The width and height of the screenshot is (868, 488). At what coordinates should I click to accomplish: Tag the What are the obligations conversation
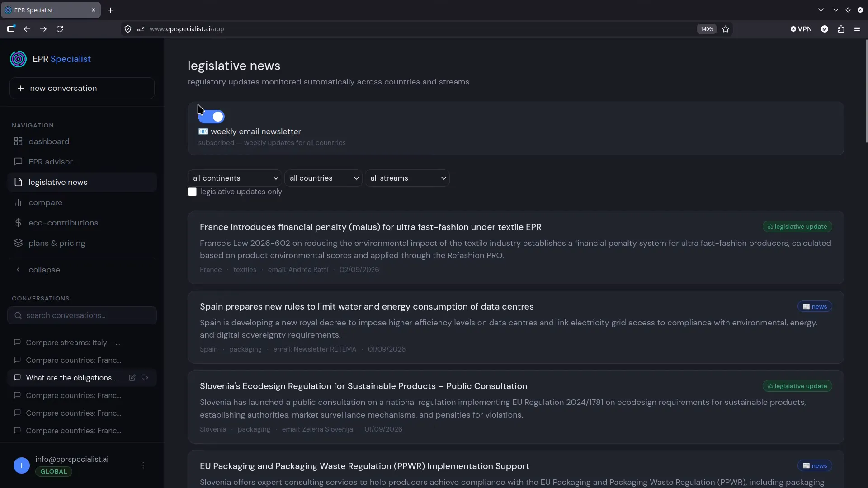click(145, 378)
